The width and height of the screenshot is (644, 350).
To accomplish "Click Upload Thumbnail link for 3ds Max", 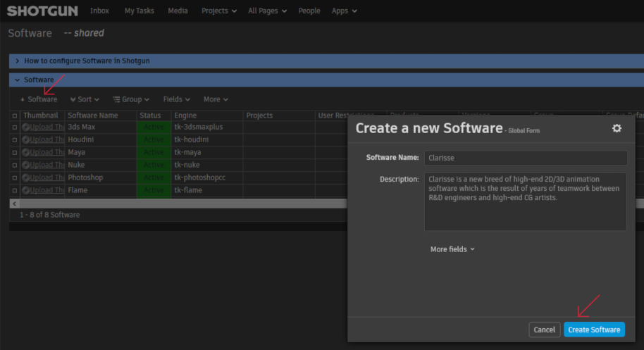I will coord(47,127).
